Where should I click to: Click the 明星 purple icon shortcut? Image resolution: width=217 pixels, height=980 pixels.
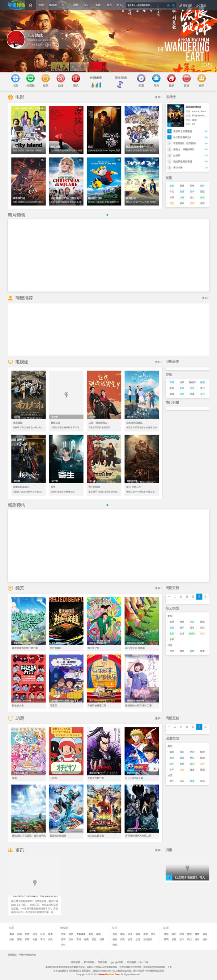[141, 78]
